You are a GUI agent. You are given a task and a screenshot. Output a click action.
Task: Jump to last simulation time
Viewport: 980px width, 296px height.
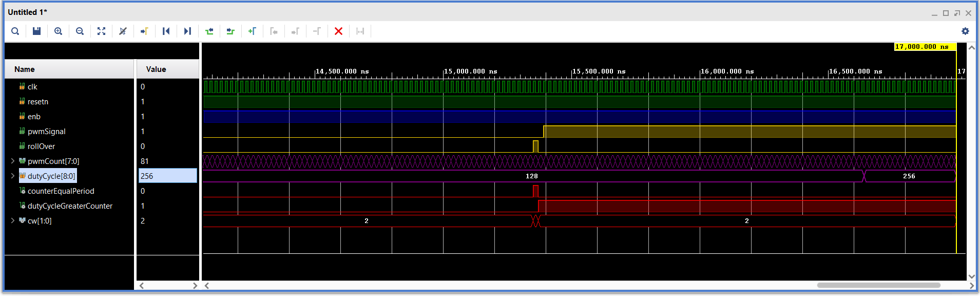[187, 31]
